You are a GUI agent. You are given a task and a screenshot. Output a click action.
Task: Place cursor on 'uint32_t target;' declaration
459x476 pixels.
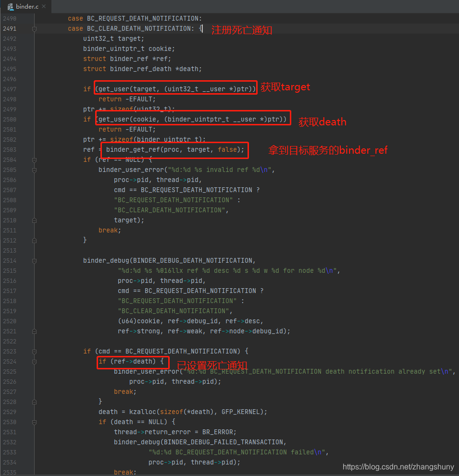[113, 38]
